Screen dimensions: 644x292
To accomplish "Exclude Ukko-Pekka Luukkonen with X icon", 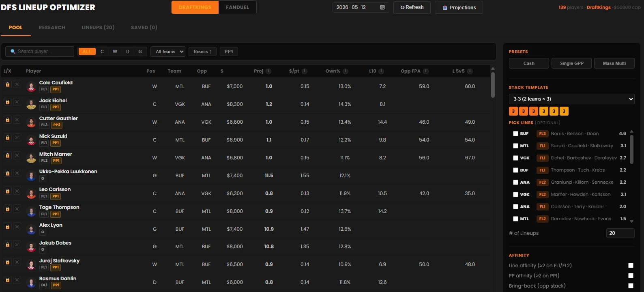I will (17, 174).
